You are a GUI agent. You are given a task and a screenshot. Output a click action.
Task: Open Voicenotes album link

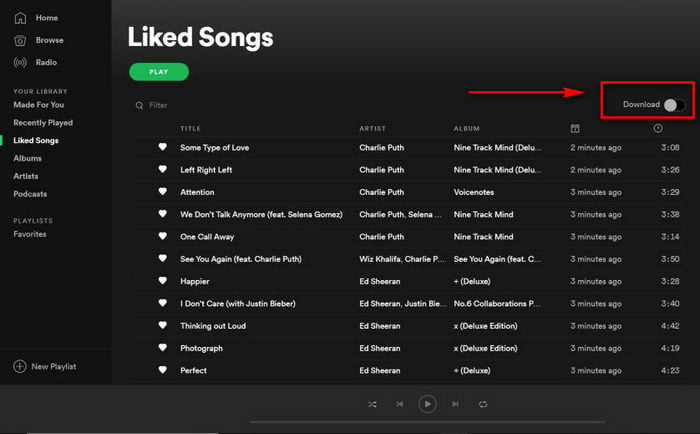tap(474, 192)
